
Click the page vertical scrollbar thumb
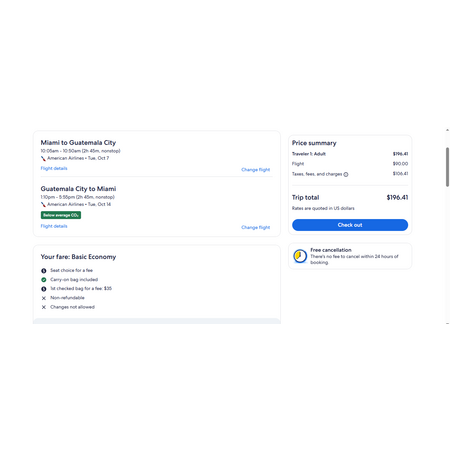(x=447, y=167)
